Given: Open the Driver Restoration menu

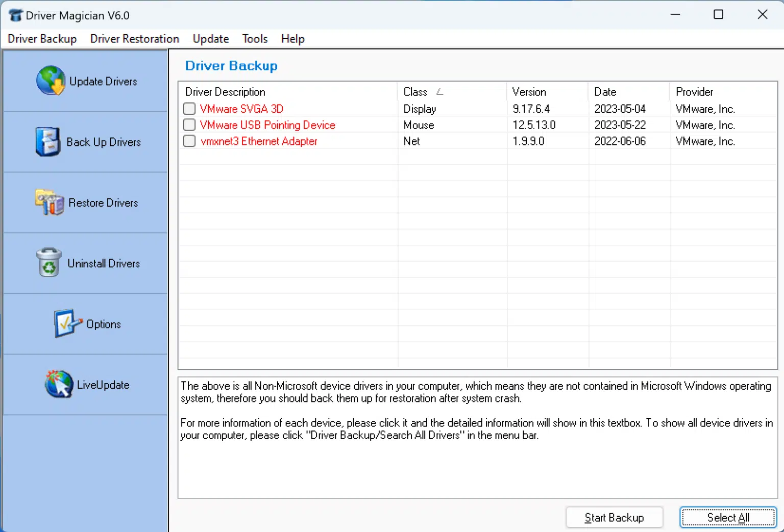Looking at the screenshot, I should tap(135, 39).
